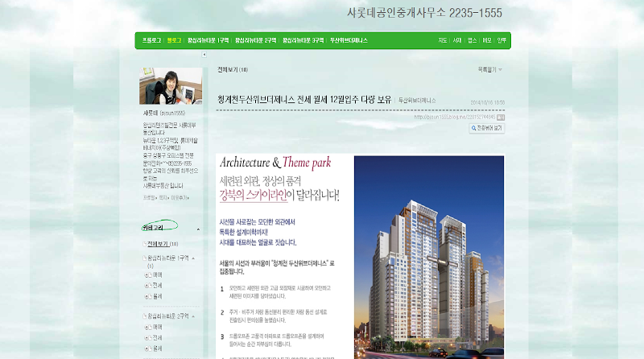Click the post title 청계천두산위브더제니스 전세 월세
The width and height of the screenshot is (644, 359).
tap(304, 99)
